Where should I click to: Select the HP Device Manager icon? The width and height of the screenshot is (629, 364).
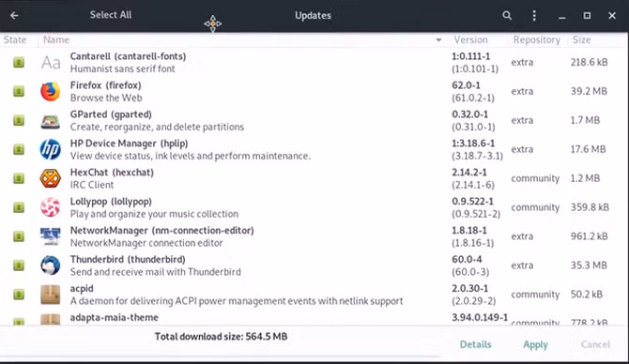[50, 149]
